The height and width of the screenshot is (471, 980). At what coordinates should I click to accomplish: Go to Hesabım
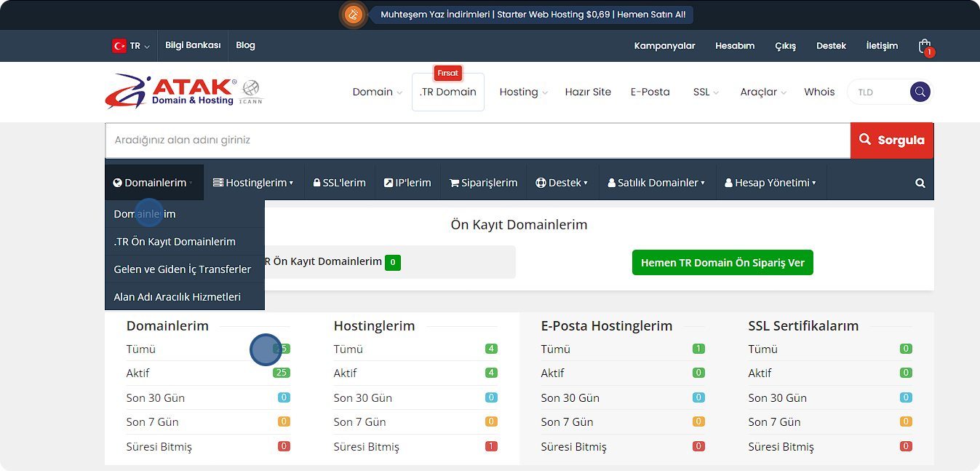(734, 46)
